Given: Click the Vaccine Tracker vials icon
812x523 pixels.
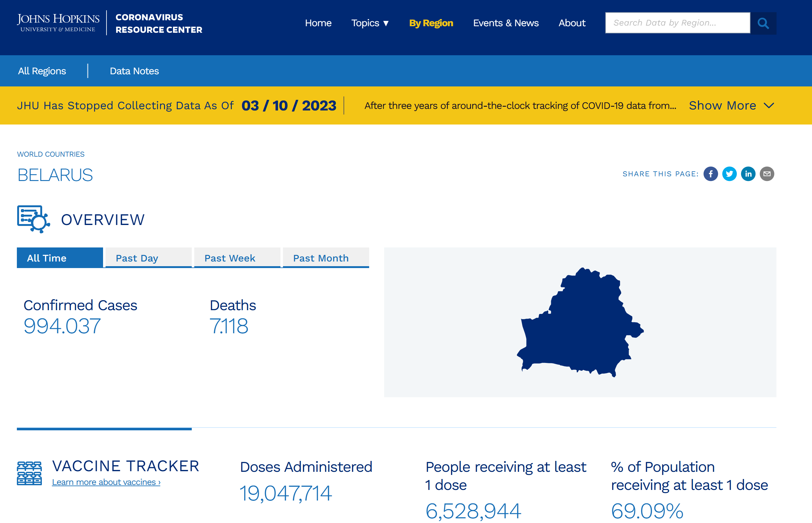Looking at the screenshot, I should pos(29,473).
